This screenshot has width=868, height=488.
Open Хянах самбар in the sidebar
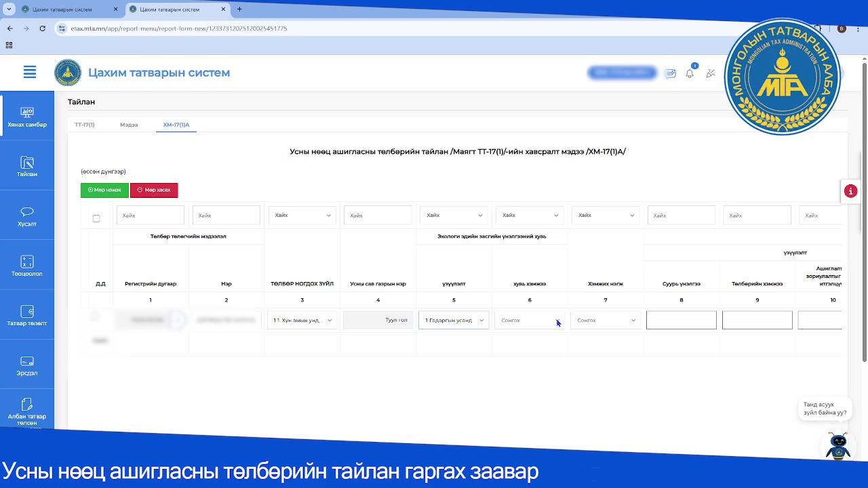[27, 117]
